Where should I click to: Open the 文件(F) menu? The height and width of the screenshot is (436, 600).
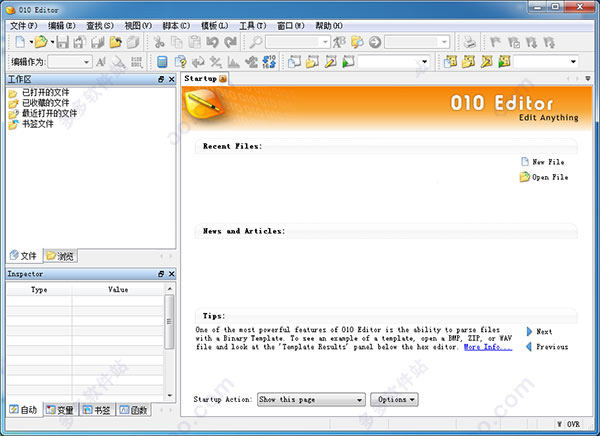click(x=23, y=26)
